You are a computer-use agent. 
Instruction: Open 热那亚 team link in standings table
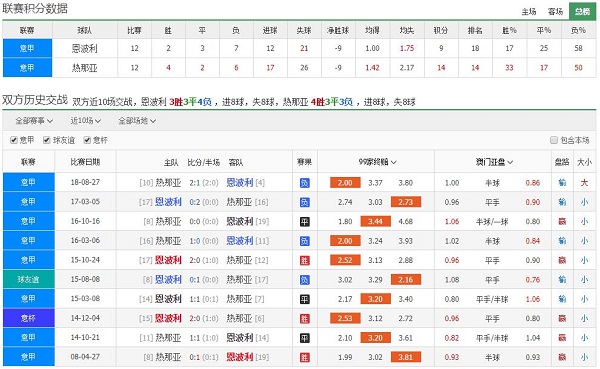[x=84, y=68]
